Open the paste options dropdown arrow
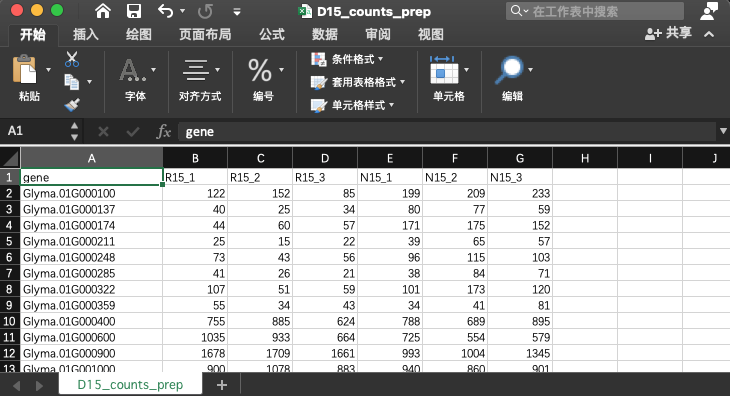Image resolution: width=730 pixels, height=396 pixels. [x=48, y=70]
